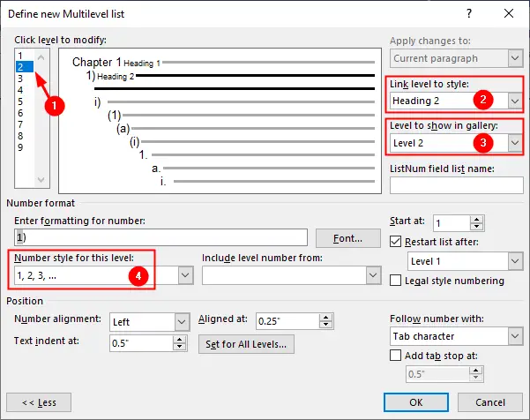Enable Legal style numbering checkbox
Viewport: 530px width, 420px height.
395,281
